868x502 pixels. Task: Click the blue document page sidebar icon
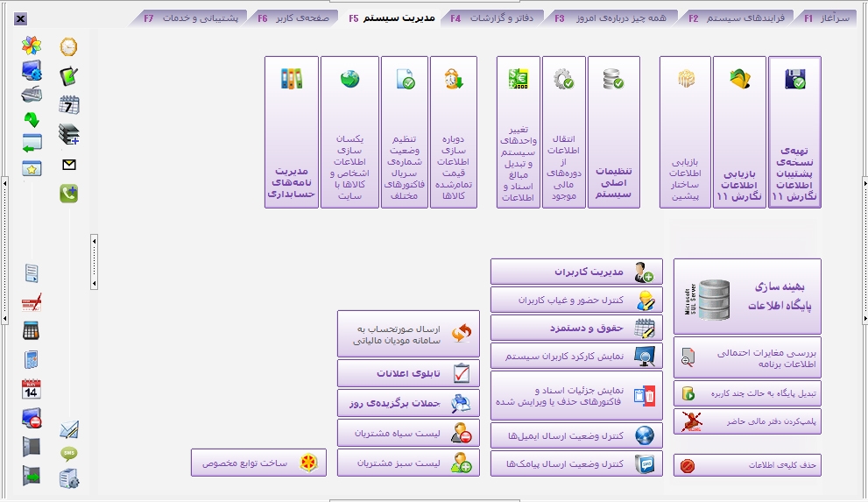pyautogui.click(x=32, y=272)
